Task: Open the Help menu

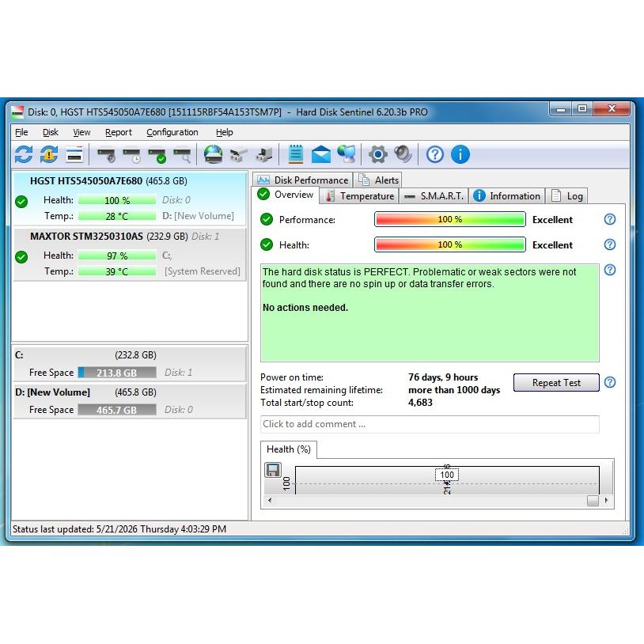Action: [x=224, y=132]
